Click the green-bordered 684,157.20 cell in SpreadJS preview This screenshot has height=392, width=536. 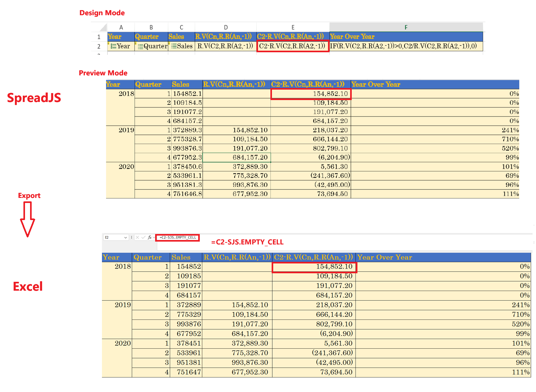[x=236, y=157]
